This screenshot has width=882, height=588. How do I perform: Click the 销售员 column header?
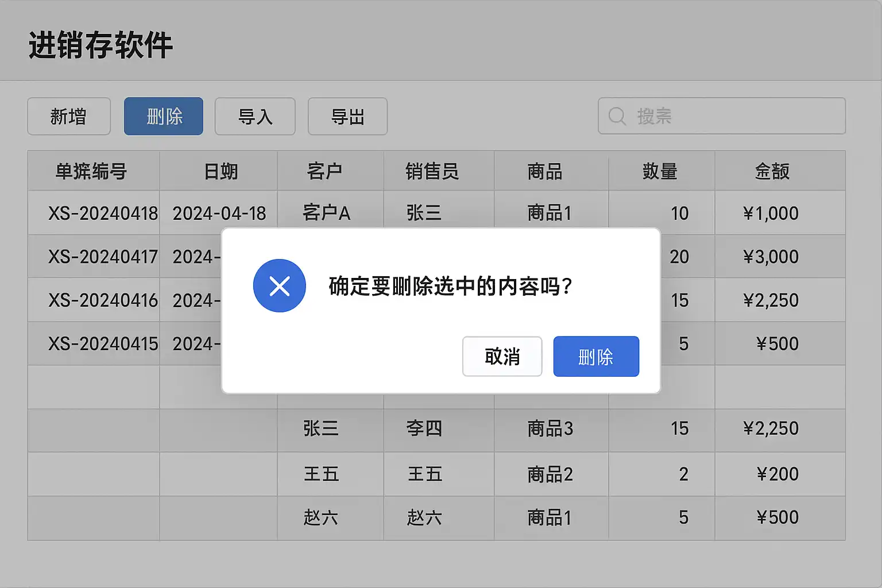pyautogui.click(x=432, y=171)
